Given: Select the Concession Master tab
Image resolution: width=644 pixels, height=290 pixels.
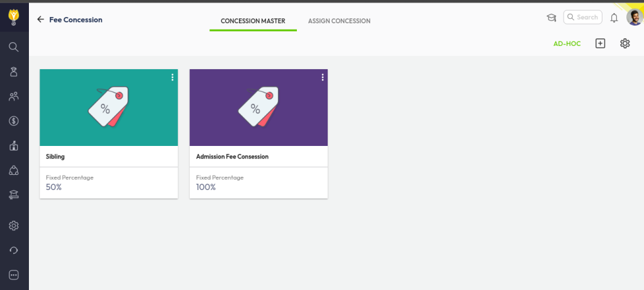Looking at the screenshot, I should 253,21.
